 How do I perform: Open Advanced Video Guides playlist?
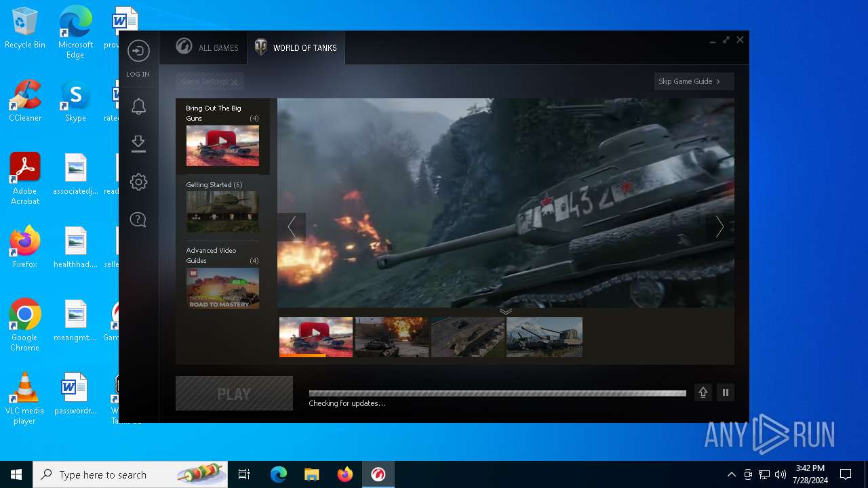(222, 277)
